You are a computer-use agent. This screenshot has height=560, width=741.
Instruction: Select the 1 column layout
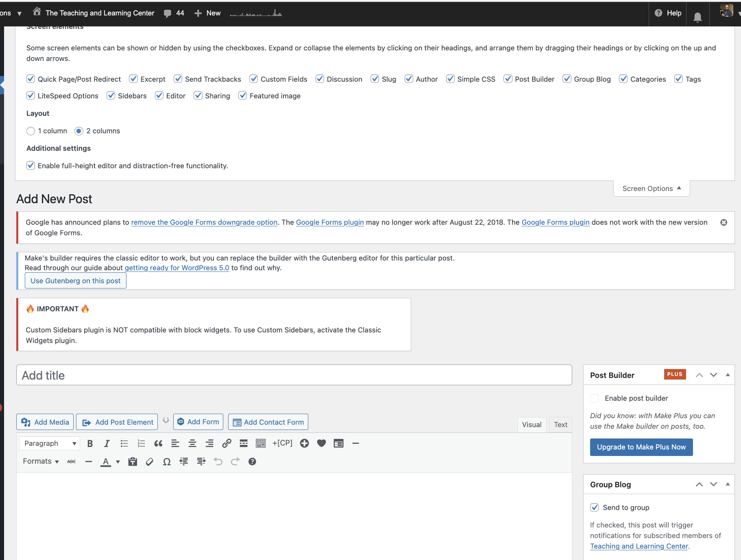[31, 131]
